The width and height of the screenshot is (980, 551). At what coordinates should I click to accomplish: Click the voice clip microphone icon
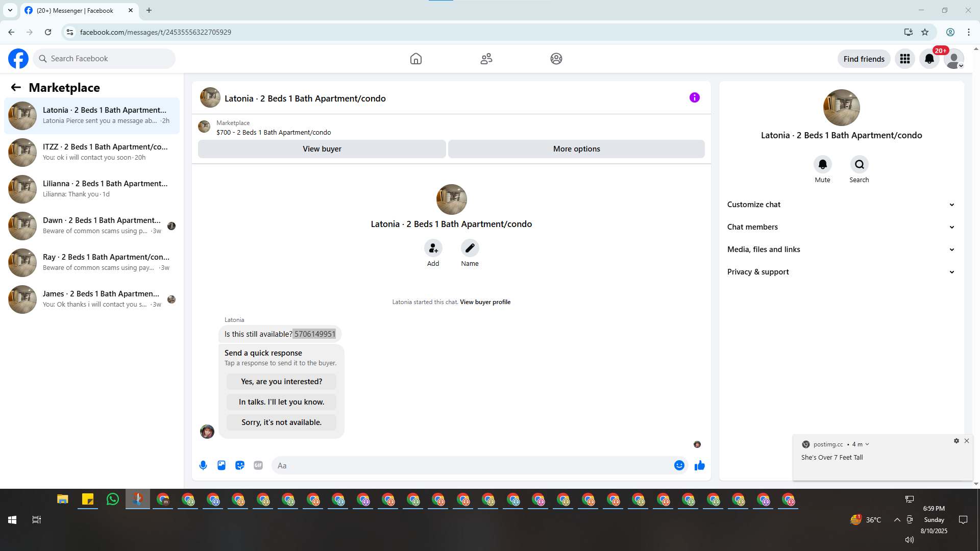[203, 465]
